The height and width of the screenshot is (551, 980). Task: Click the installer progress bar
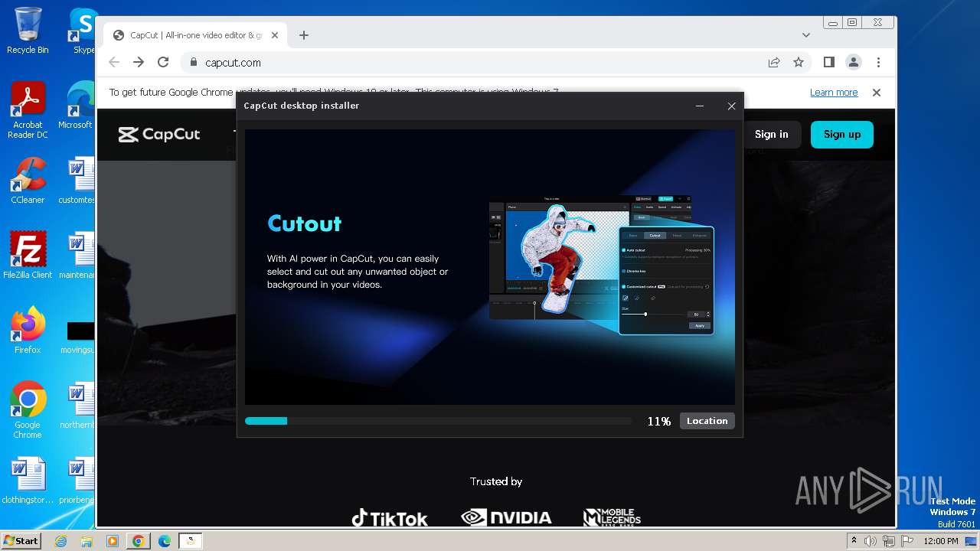coord(438,421)
